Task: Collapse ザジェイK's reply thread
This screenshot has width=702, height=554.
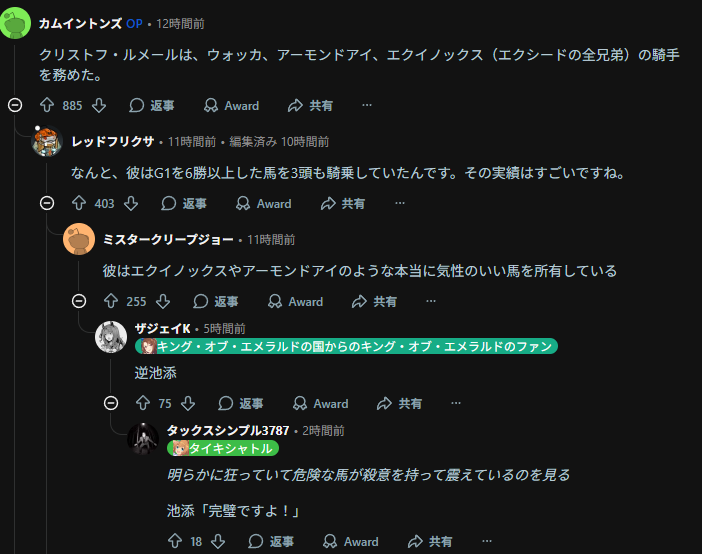Action: pos(111,403)
